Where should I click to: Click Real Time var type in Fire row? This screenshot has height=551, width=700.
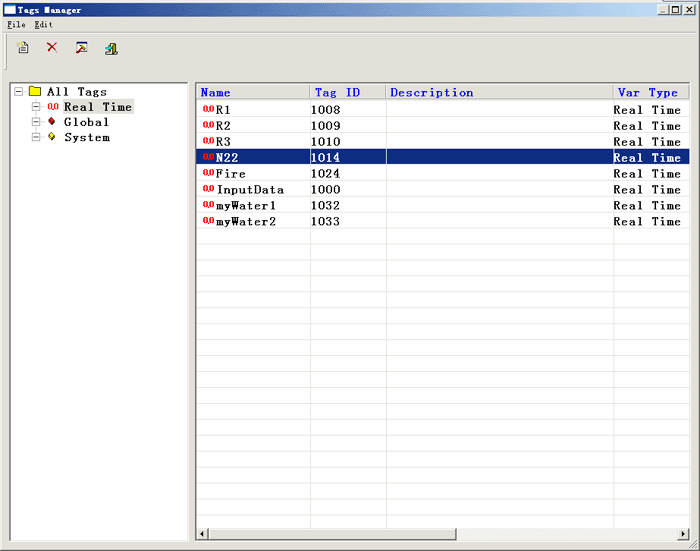coord(647,173)
